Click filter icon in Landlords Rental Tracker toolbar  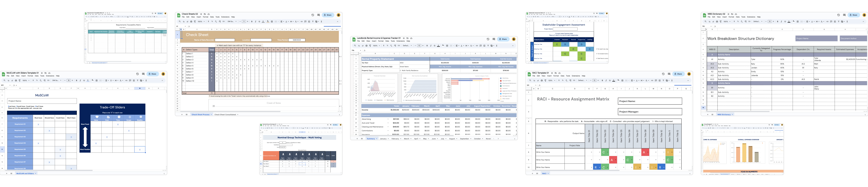click(488, 46)
